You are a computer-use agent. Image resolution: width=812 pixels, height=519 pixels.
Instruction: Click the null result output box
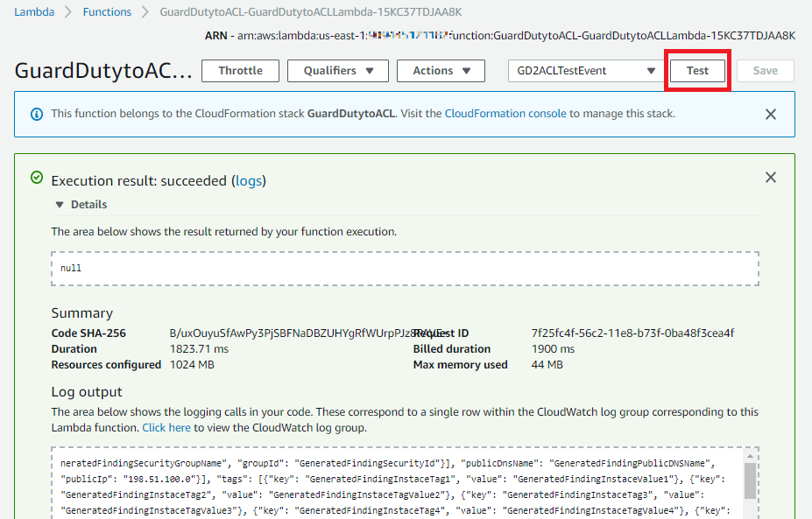click(405, 269)
